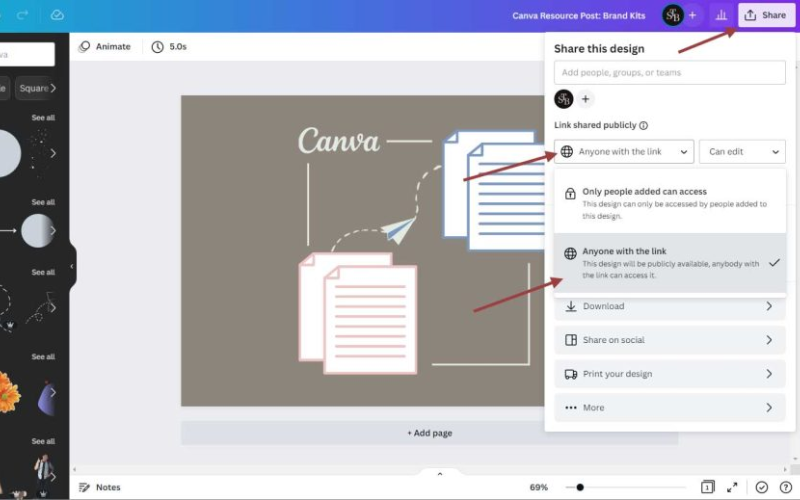Screen dimensions: 800x500
Task: Click the redo arrow icon
Action: [23, 15]
